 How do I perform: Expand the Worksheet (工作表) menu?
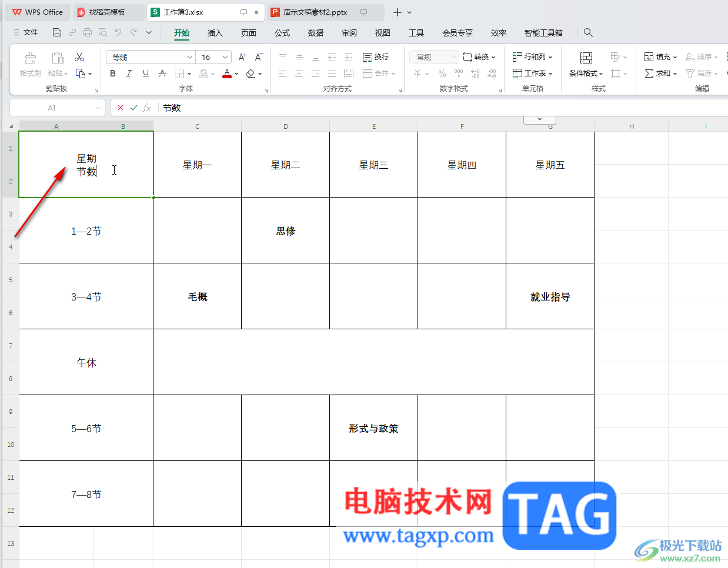[x=533, y=73]
